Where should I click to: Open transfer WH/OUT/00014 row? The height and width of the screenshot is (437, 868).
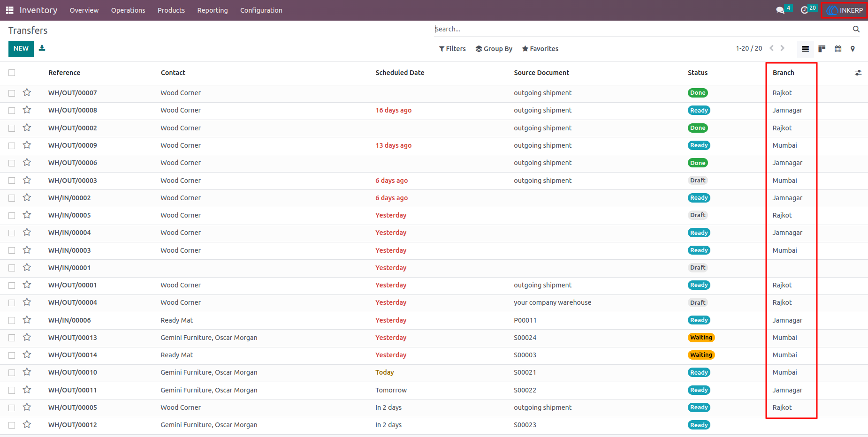[x=434, y=355]
